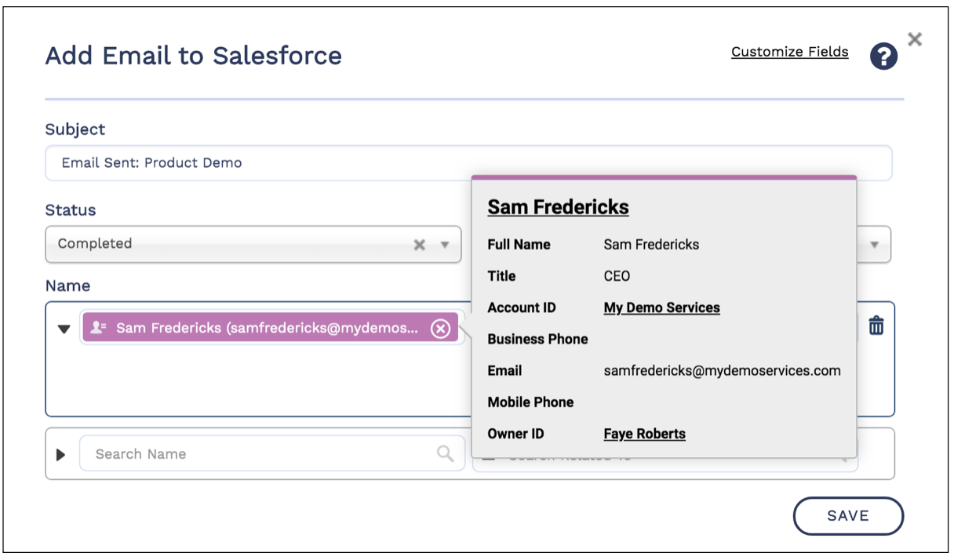This screenshot has height=560, width=954.
Task: Click the SAVE button
Action: [x=848, y=516]
